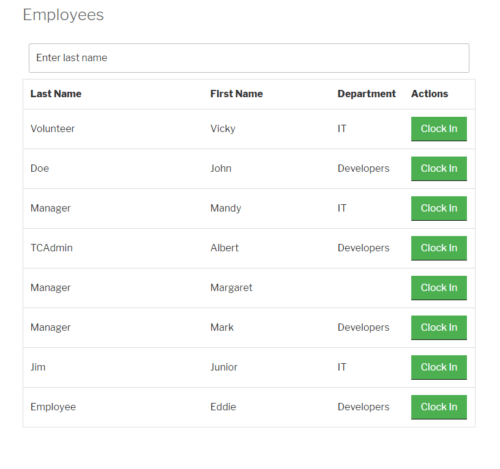The width and height of the screenshot is (500, 469).
Task: Click the Enter last name search field
Action: click(249, 58)
